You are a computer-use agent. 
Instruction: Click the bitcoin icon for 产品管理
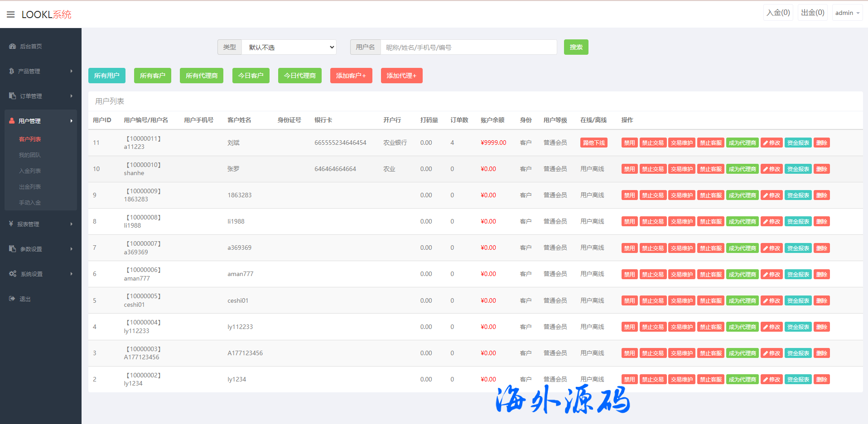pos(12,71)
